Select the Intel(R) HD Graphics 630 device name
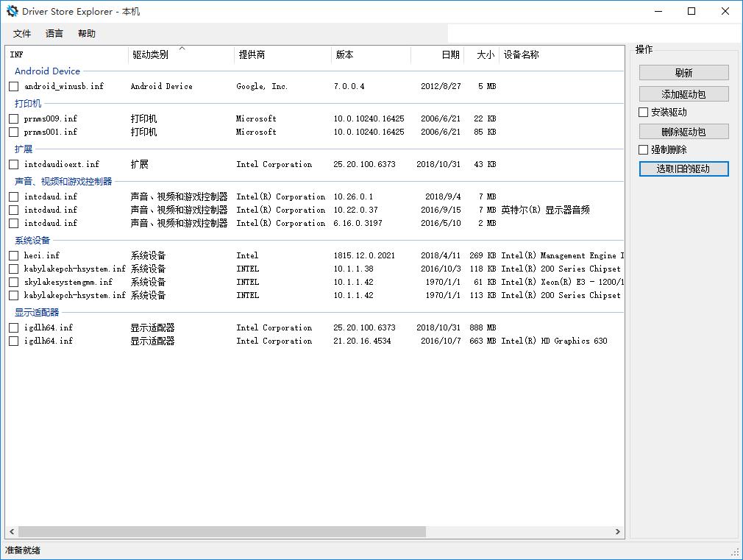This screenshot has height=560, width=743. pyautogui.click(x=555, y=341)
